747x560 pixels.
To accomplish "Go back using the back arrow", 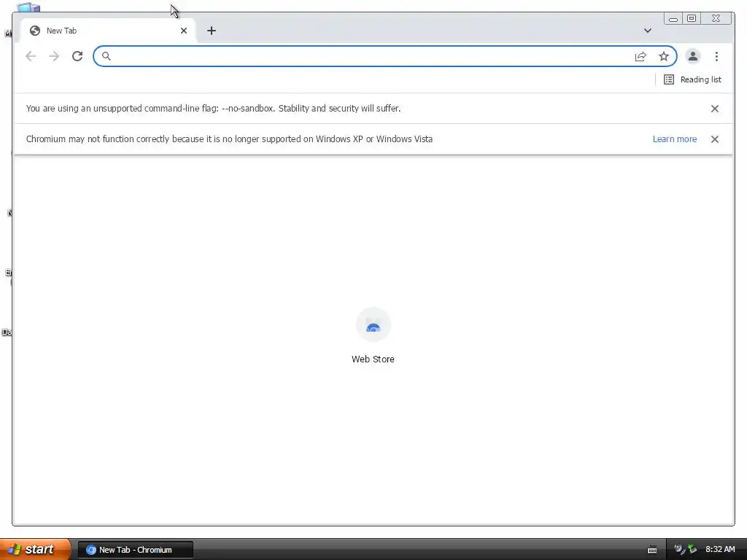I will click(31, 56).
